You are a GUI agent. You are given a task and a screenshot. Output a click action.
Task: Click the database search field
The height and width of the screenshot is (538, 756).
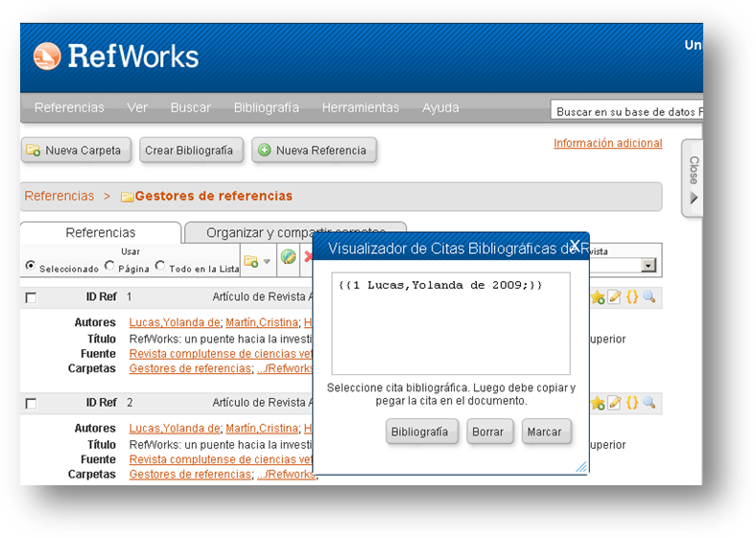click(x=626, y=111)
